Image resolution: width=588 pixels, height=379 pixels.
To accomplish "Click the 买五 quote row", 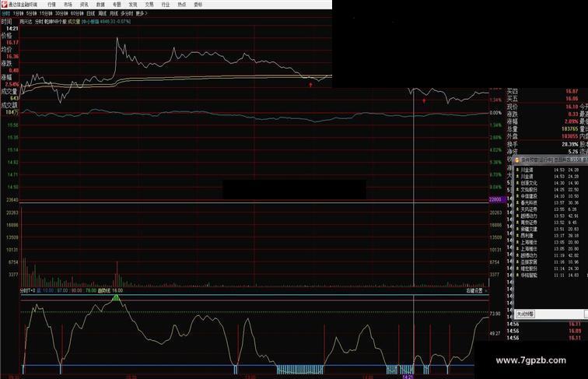I will coord(543,99).
